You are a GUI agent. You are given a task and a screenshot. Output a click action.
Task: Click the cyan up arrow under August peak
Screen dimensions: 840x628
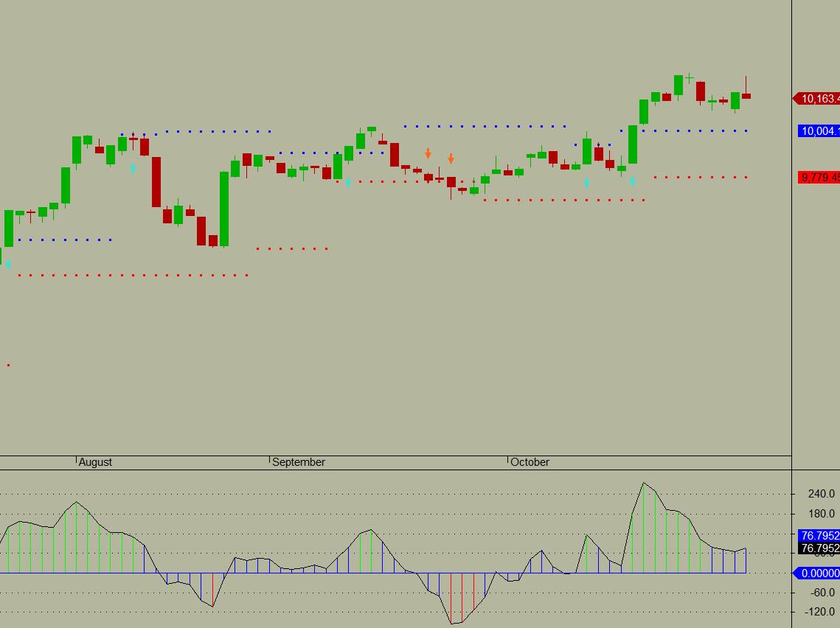(x=133, y=169)
